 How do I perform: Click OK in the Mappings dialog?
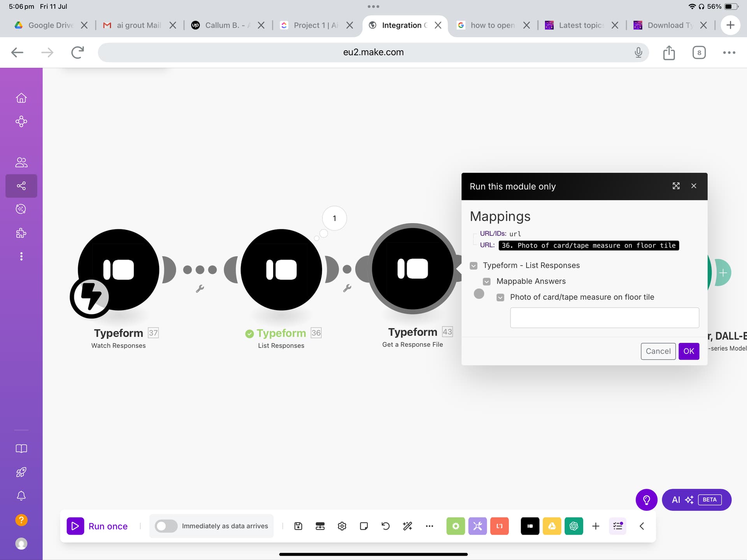coord(689,351)
